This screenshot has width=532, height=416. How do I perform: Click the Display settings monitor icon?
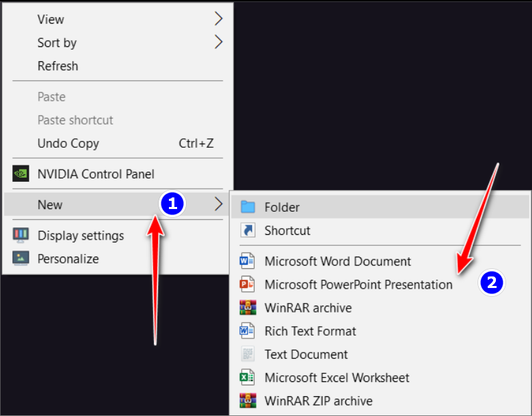[x=21, y=236]
